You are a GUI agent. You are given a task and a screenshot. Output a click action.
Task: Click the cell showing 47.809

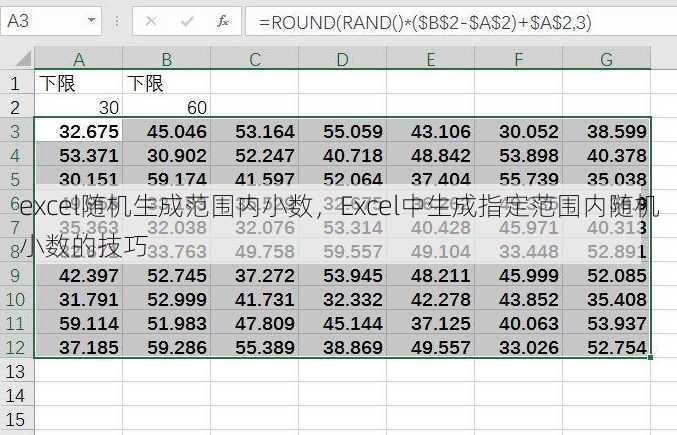255,323
